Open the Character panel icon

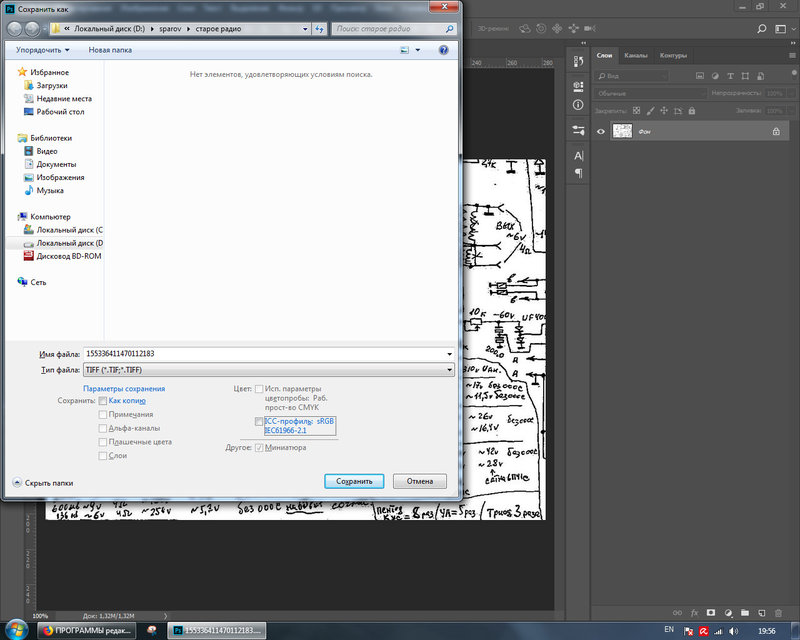click(x=578, y=156)
